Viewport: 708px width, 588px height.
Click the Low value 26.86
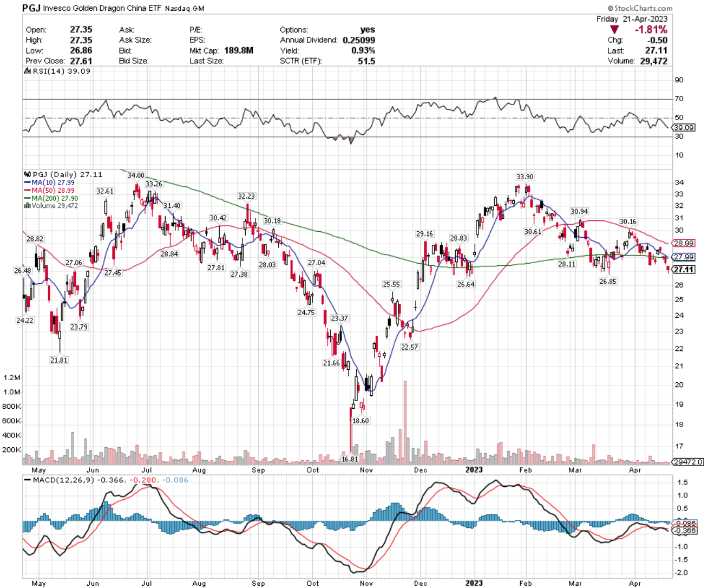81,50
